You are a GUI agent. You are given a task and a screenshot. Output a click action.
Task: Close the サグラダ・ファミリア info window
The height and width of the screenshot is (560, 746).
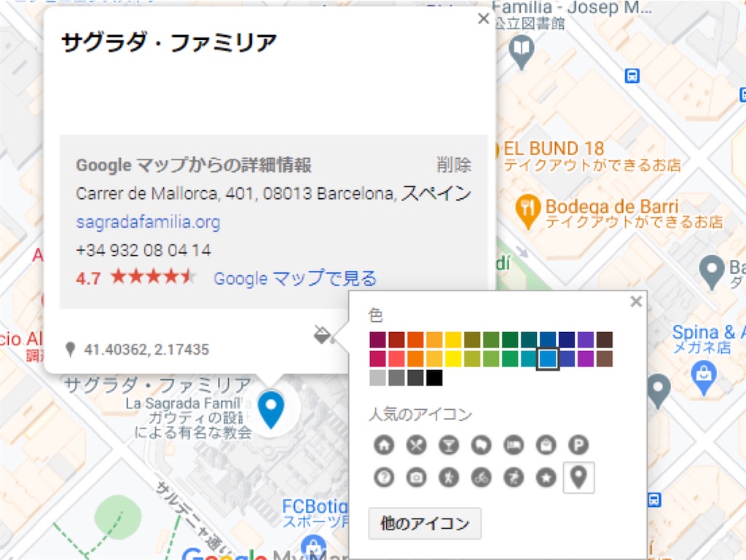484,18
